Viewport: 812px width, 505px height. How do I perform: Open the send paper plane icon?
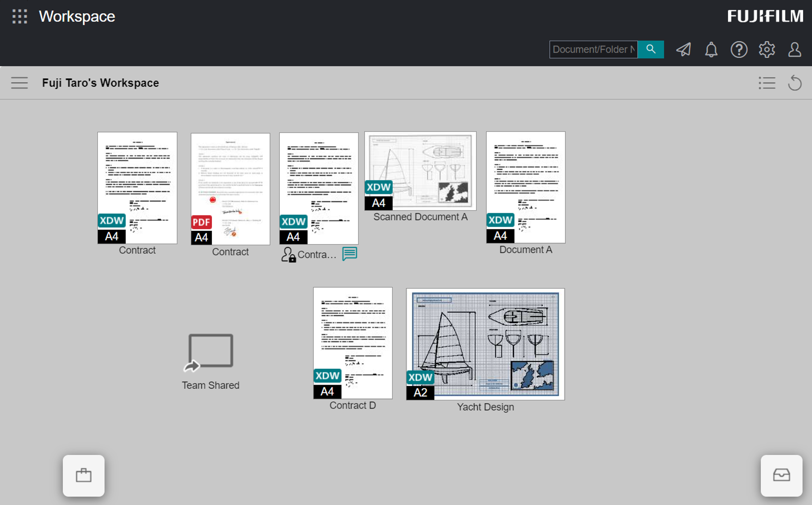684,49
